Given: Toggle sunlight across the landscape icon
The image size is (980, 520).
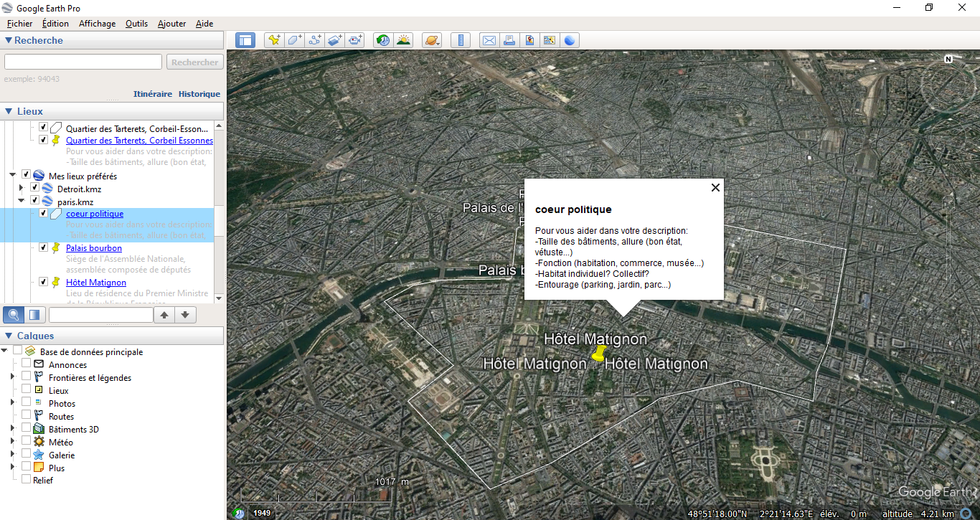Looking at the screenshot, I should pyautogui.click(x=404, y=40).
